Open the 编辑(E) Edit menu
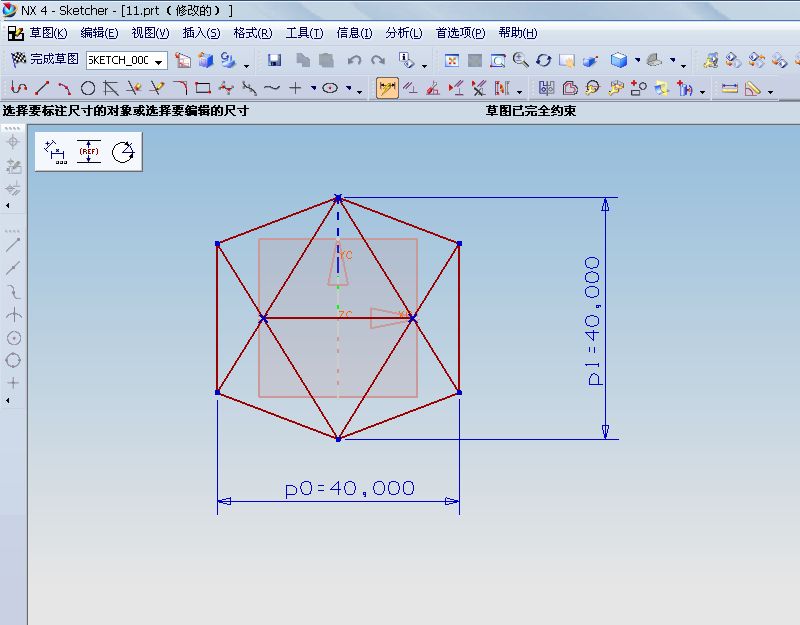Viewport: 800px width, 625px height. pos(99,33)
